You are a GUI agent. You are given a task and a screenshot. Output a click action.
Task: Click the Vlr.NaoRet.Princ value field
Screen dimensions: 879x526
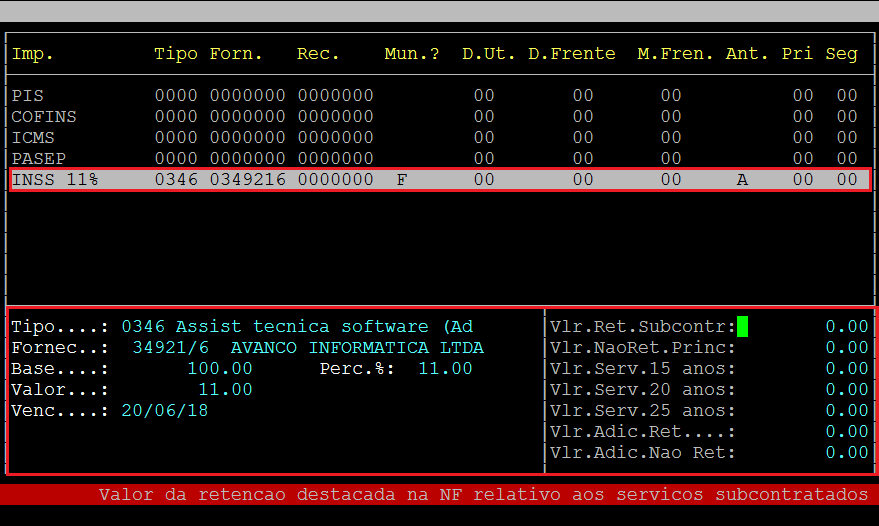coord(846,348)
